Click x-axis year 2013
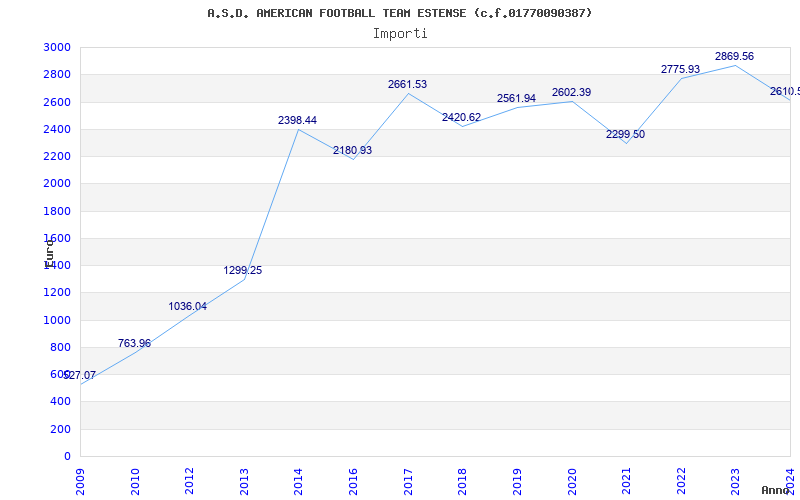 click(244, 481)
